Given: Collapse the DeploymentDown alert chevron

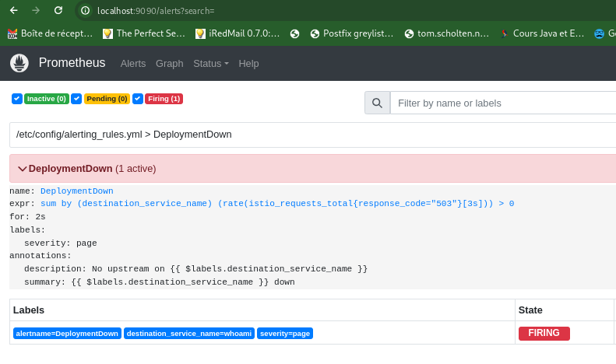Looking at the screenshot, I should pos(23,169).
